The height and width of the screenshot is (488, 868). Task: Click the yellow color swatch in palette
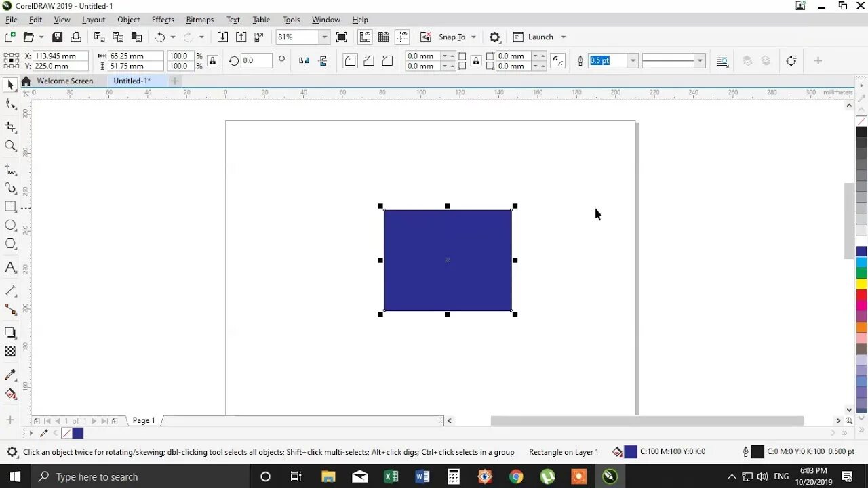coord(861,284)
